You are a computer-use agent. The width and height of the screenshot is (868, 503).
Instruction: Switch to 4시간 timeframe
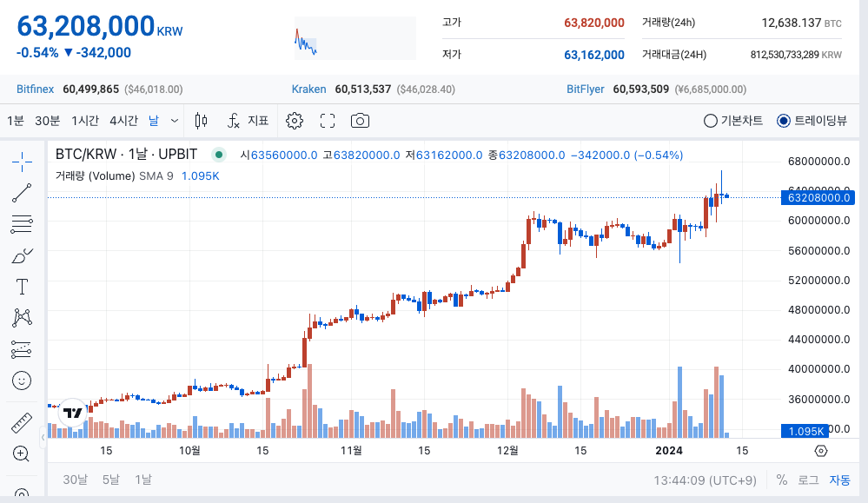pos(123,121)
